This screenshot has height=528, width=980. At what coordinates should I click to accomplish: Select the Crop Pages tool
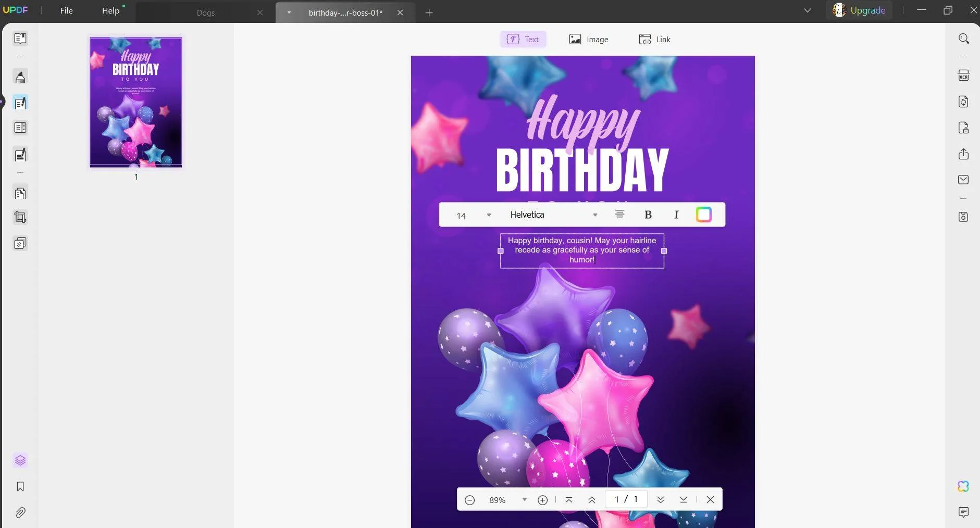coord(20,217)
